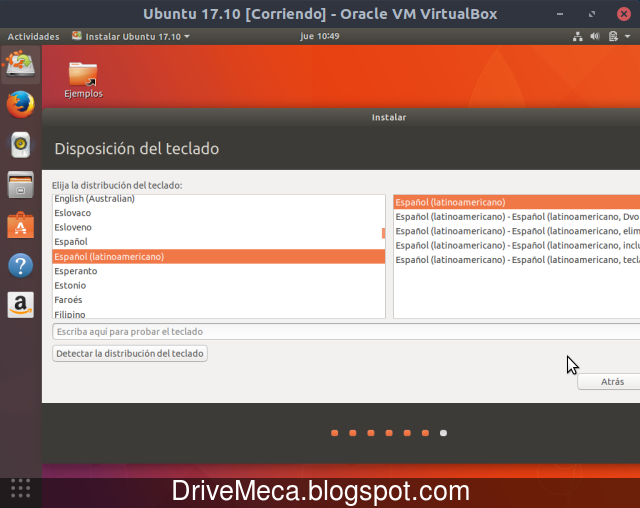640x508 pixels.
Task: Select Esperanto in the layout list
Action: [219, 271]
